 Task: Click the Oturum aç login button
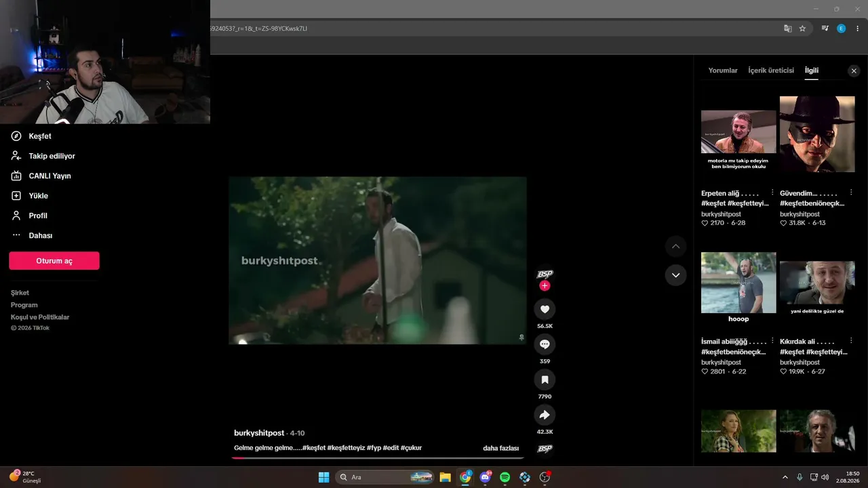tap(54, 261)
